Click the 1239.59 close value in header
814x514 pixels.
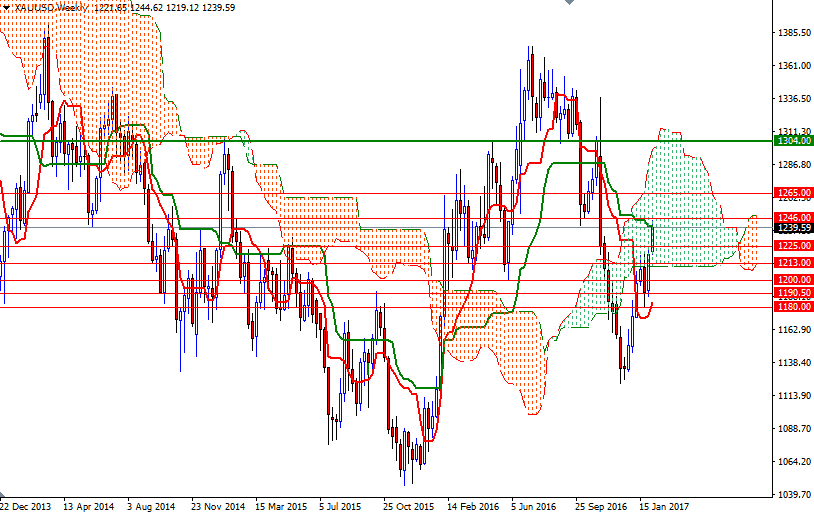(x=218, y=7)
